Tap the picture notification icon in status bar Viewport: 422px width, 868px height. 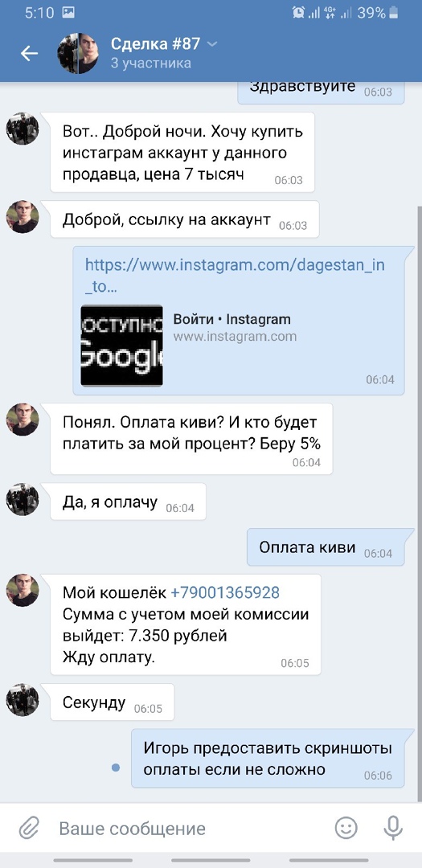click(x=69, y=12)
